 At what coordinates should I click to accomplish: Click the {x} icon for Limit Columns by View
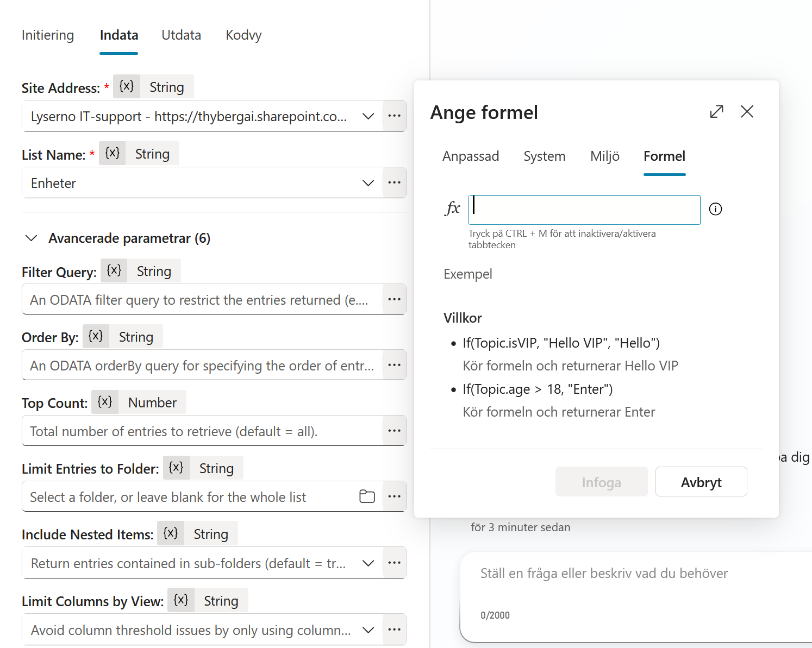click(181, 600)
